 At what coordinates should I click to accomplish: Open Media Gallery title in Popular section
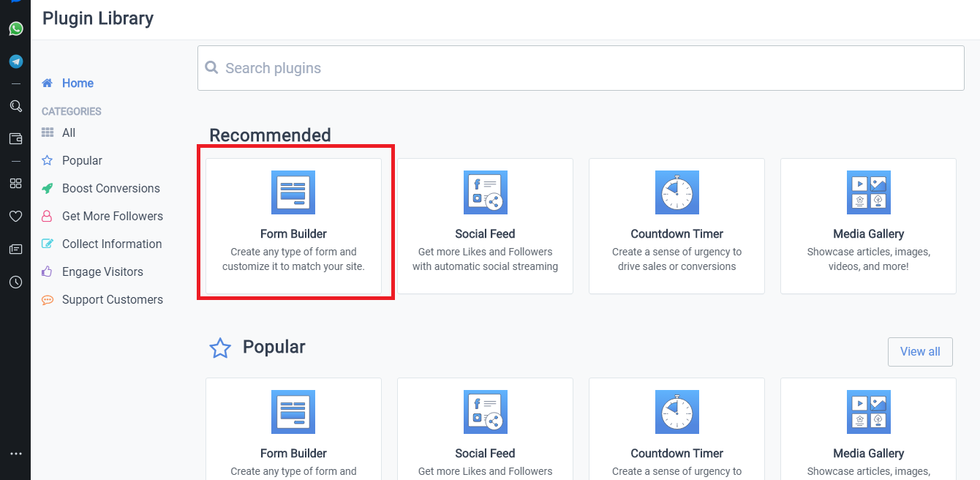tap(869, 454)
